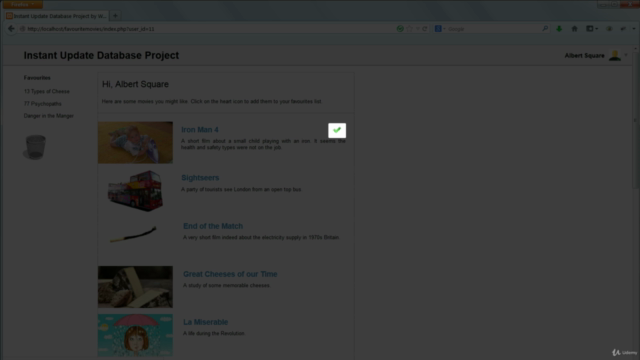Click the Instant Update Database Project heading
Screen dimensions: 640x360
pos(101,56)
